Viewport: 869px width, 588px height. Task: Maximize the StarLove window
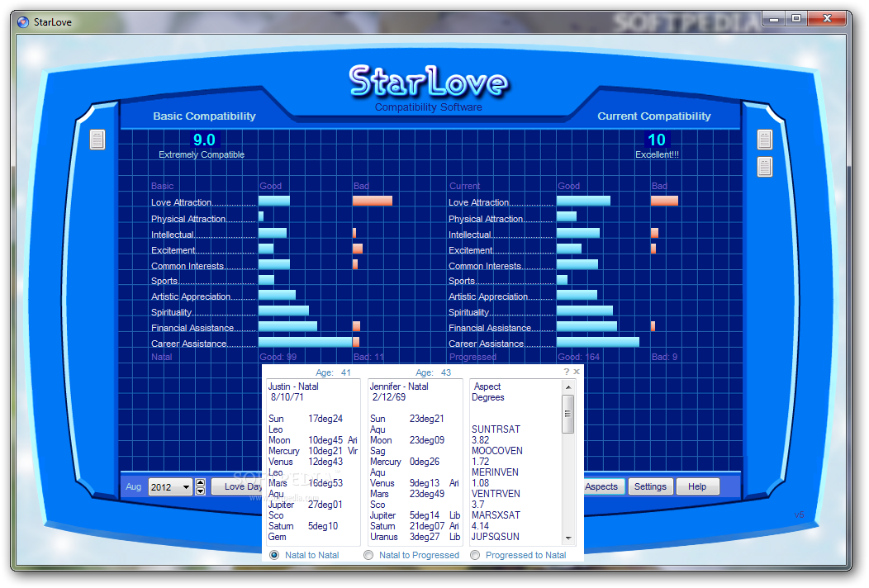796,19
